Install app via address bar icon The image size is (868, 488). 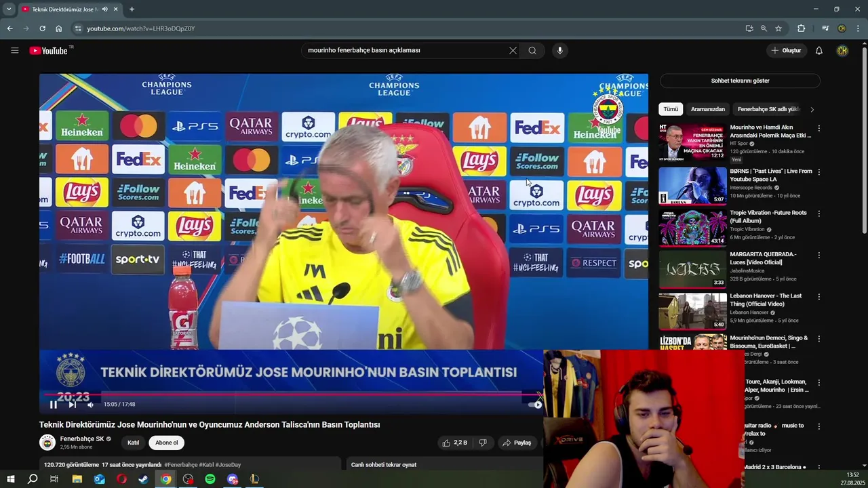coord(749,28)
